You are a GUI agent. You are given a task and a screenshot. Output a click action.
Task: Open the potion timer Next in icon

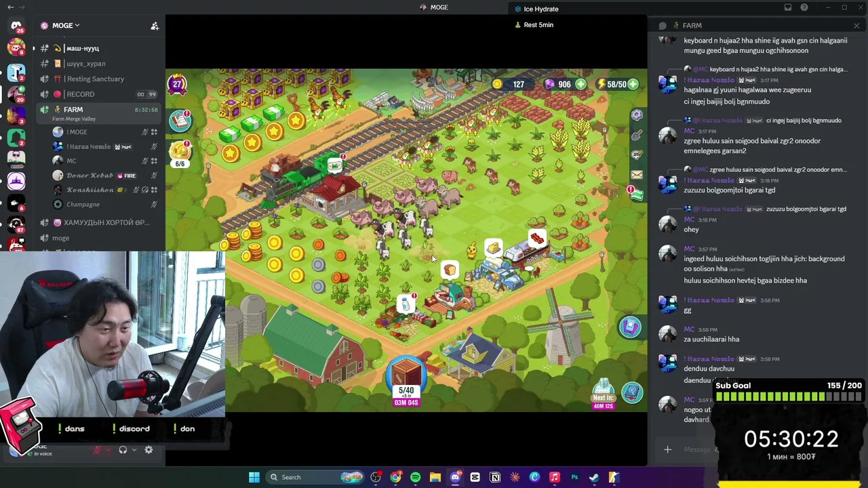(603, 394)
